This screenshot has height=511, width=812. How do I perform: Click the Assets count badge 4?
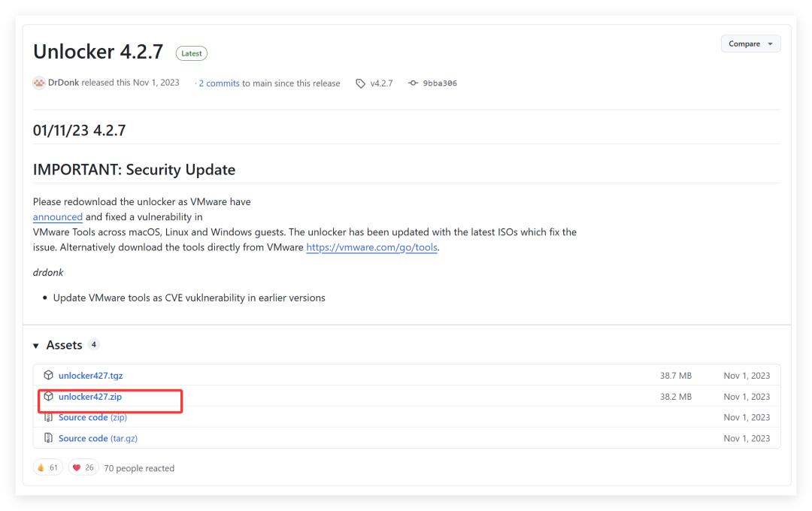click(94, 345)
